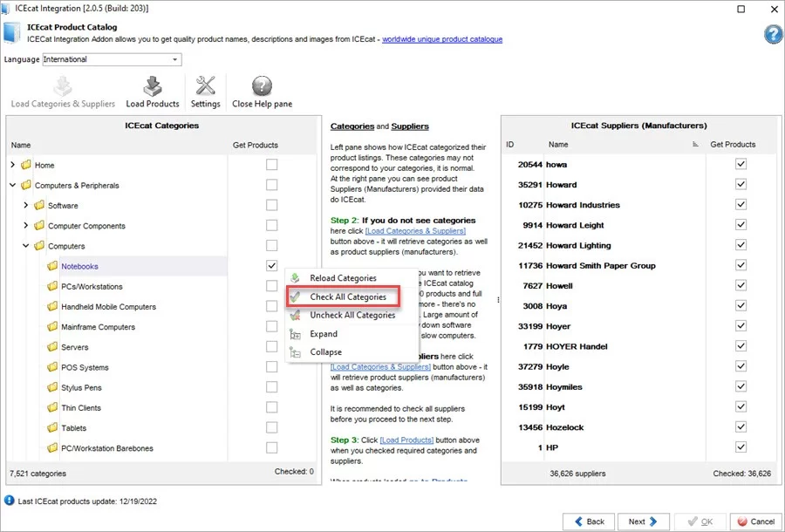The width and height of the screenshot is (785, 532).
Task: Click the Tablets folder icon
Action: 52,428
